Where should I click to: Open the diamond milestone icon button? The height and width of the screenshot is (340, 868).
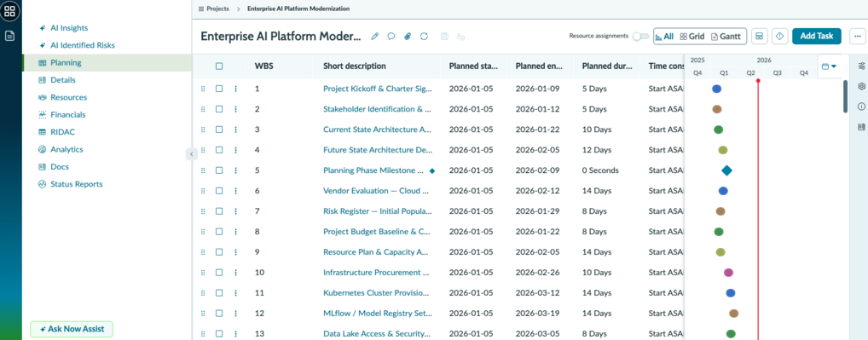779,36
